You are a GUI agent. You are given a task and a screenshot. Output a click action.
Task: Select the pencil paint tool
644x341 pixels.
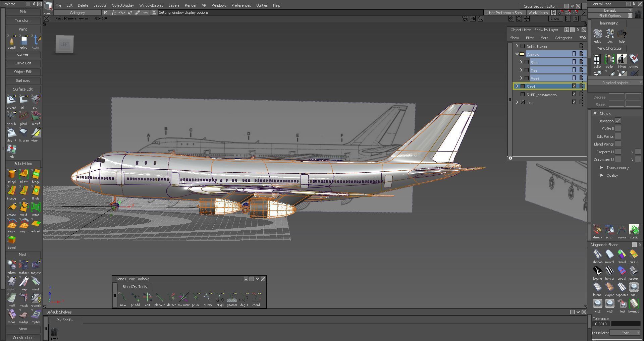(11, 41)
